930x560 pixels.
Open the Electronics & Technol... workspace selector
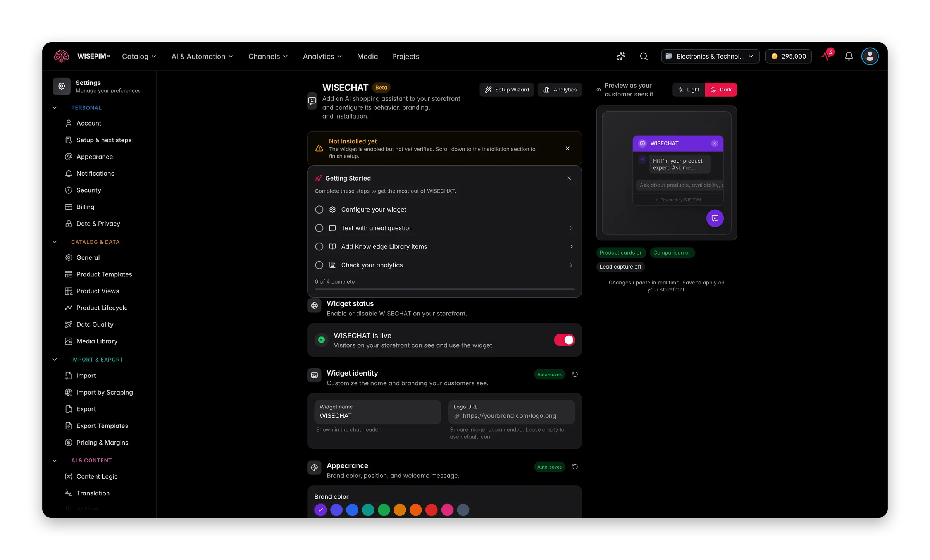[710, 57]
